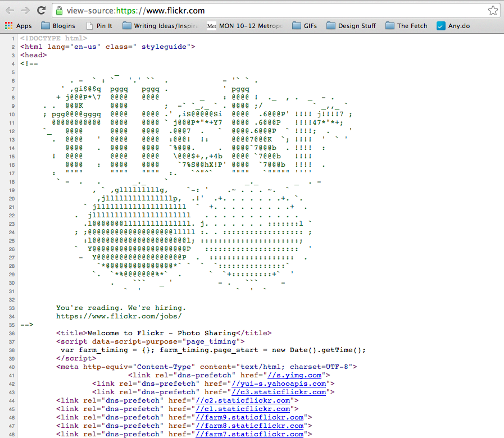Reload the page with the refresh icon
Screen dimensions: 504x438
click(x=41, y=11)
